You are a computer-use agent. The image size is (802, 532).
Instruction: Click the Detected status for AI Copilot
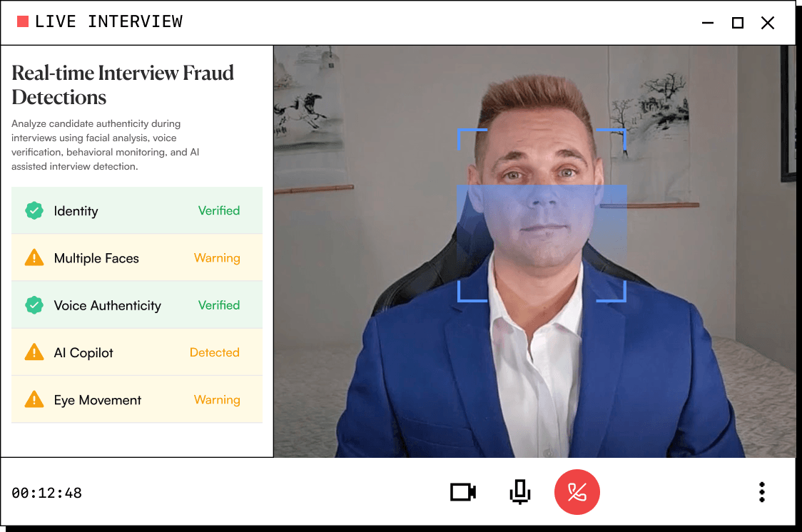tap(214, 352)
